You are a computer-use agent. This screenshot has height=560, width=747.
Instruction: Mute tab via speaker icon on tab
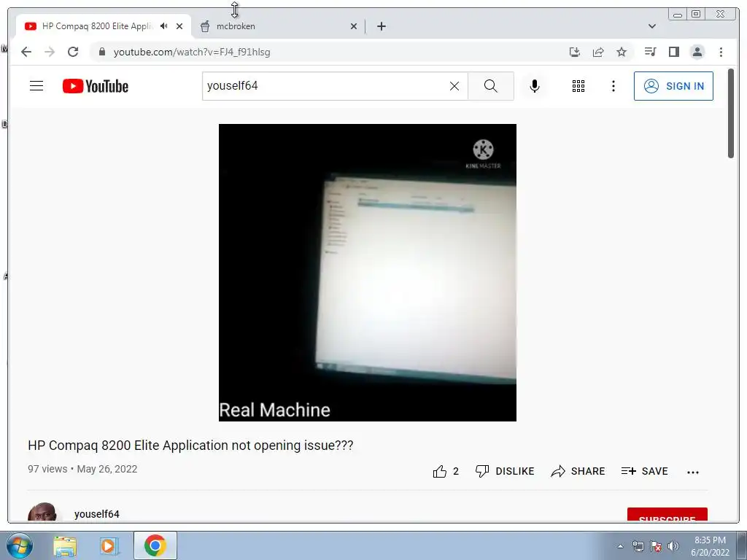(164, 26)
